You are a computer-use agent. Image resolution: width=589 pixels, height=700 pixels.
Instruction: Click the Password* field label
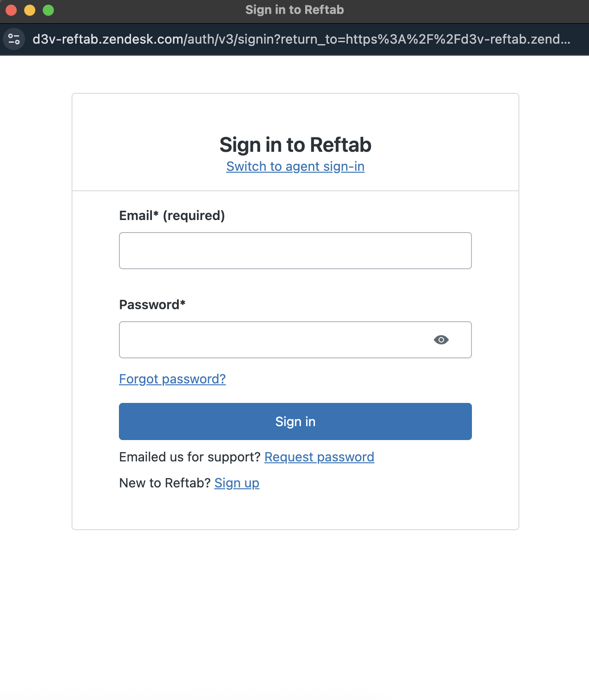coord(152,305)
